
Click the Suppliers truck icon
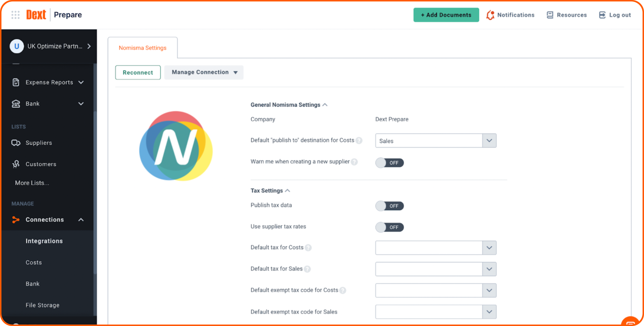[x=16, y=143]
